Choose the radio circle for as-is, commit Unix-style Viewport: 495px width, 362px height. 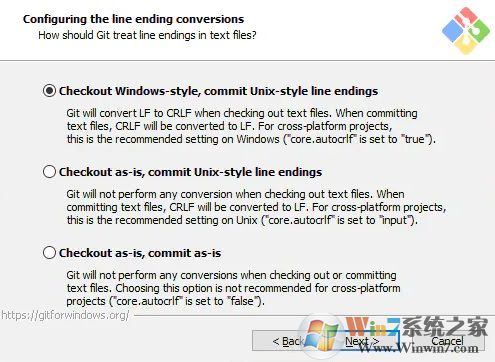[49, 172]
